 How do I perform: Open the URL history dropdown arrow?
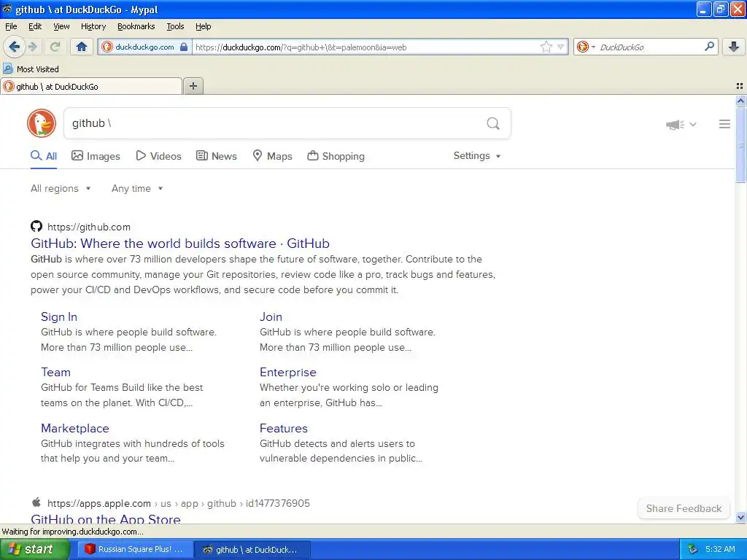[561, 47]
